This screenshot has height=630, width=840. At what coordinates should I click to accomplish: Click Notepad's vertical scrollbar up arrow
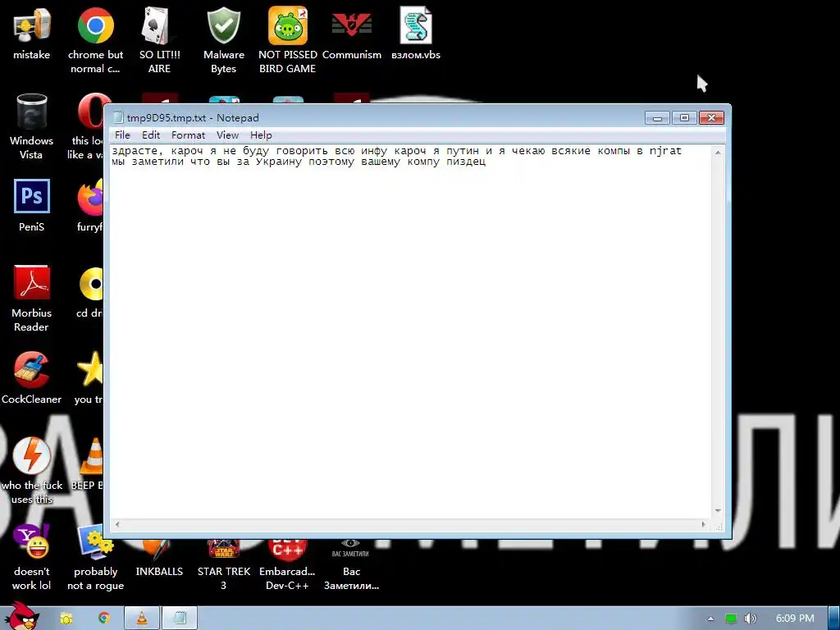[x=718, y=152]
